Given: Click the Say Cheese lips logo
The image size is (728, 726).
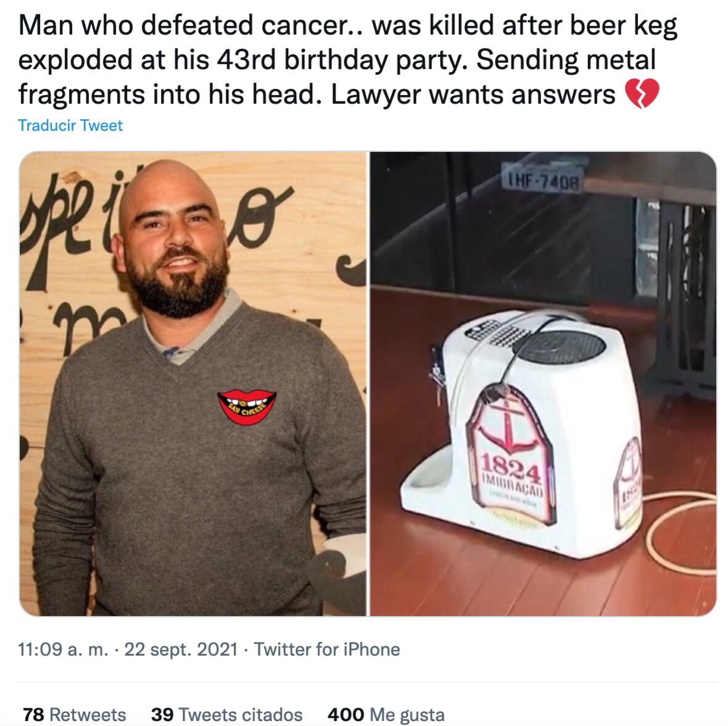Looking at the screenshot, I should click(247, 406).
